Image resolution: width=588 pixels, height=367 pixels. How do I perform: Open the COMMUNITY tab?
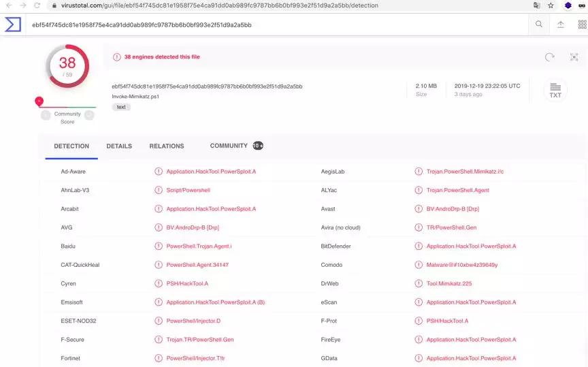(x=229, y=146)
